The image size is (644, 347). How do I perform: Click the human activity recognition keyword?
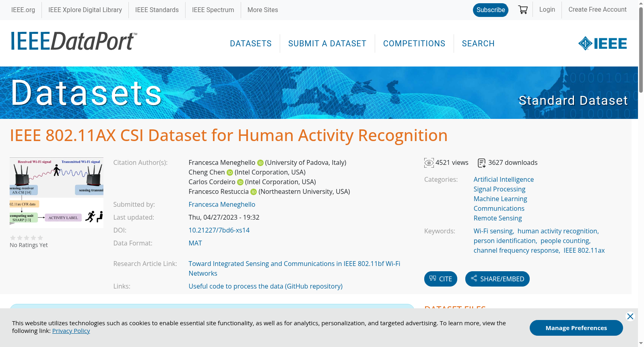(557, 231)
